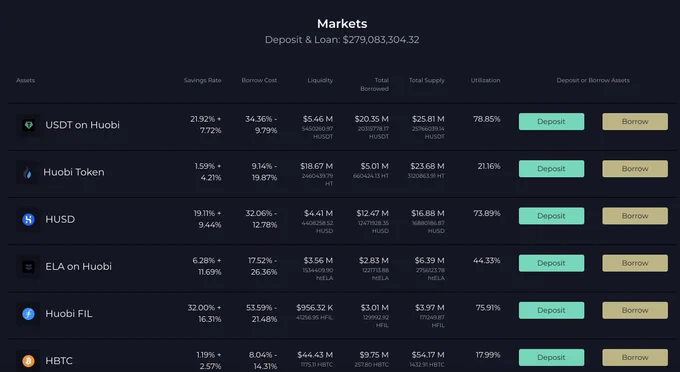Click the Huobi Token flame icon
Image resolution: width=680 pixels, height=372 pixels.
pyautogui.click(x=27, y=173)
